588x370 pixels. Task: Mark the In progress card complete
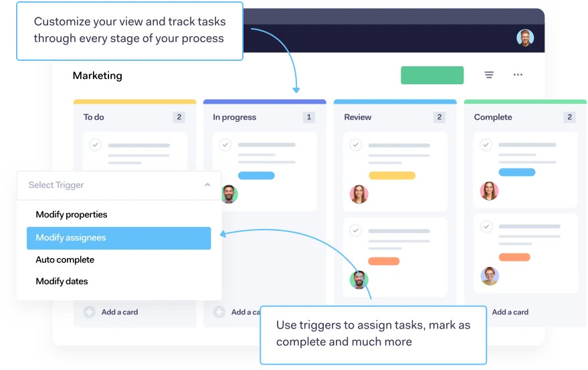(x=225, y=145)
